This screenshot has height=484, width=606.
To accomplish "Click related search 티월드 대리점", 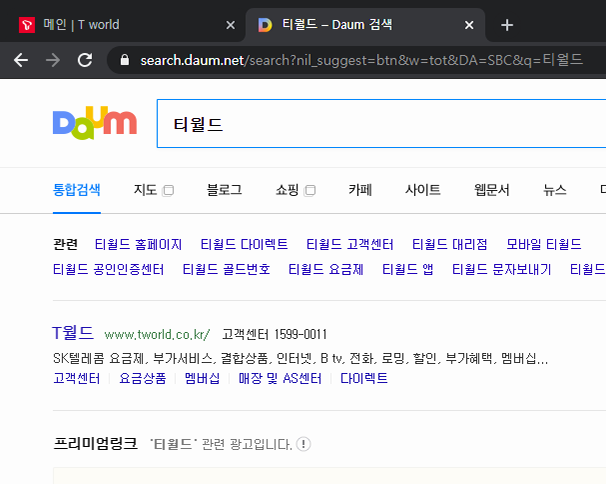I will pyautogui.click(x=450, y=244).
